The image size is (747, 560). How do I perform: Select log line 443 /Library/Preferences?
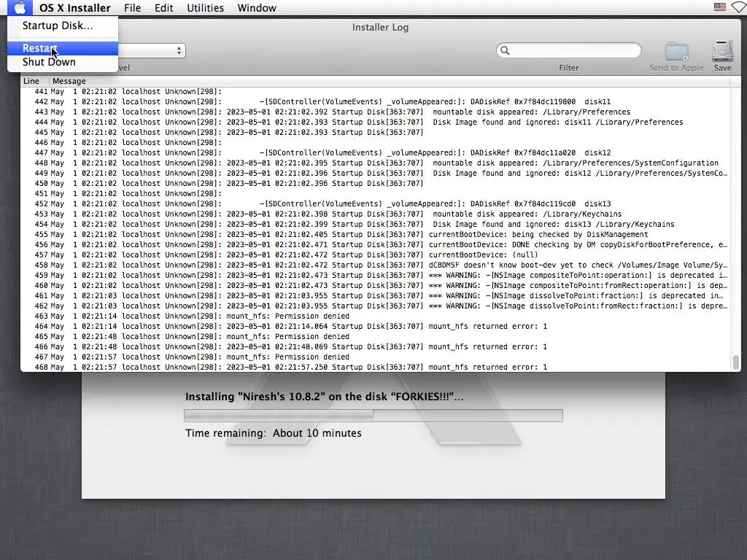pyautogui.click(x=375, y=112)
